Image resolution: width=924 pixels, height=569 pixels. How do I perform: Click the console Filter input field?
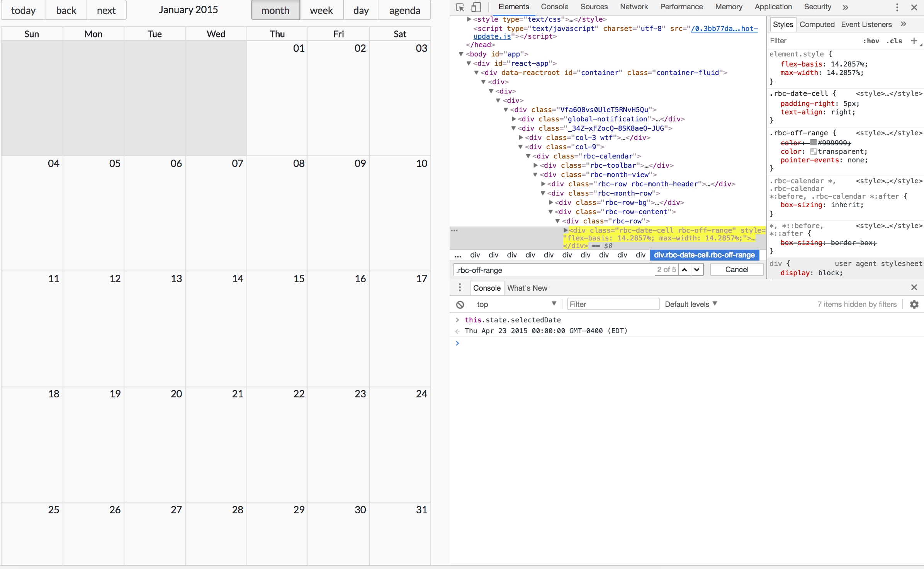point(613,304)
